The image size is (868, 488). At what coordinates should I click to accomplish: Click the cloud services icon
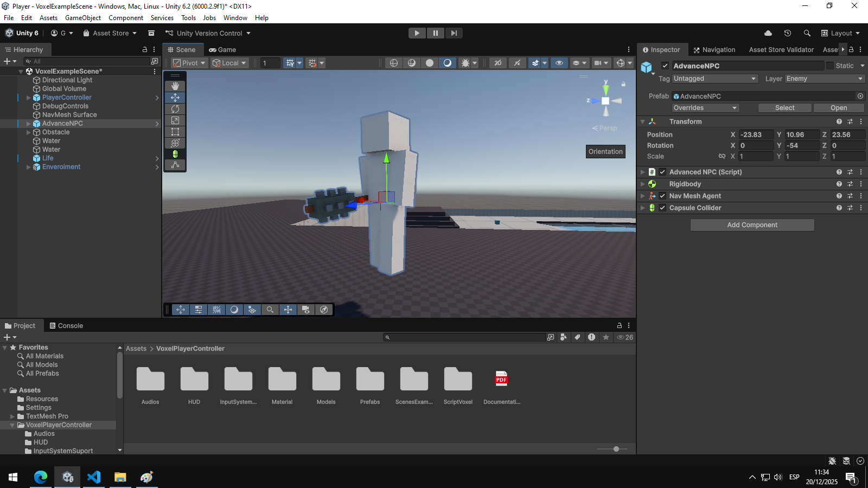[768, 33]
